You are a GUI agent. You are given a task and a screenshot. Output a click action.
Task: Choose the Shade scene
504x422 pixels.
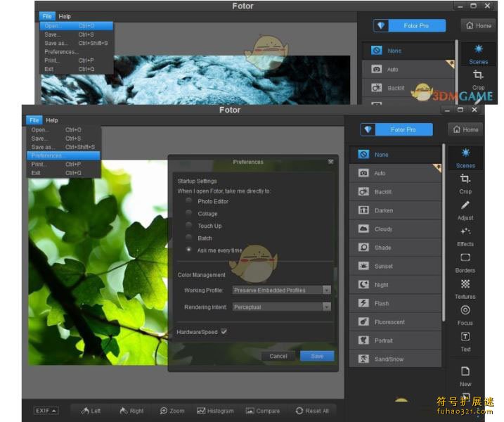395,248
